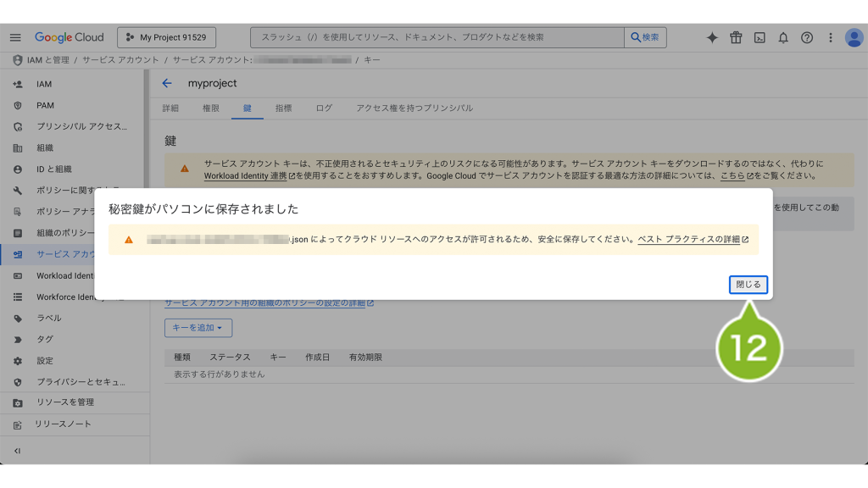Click the 検索 search button
868x488 pixels.
(645, 37)
